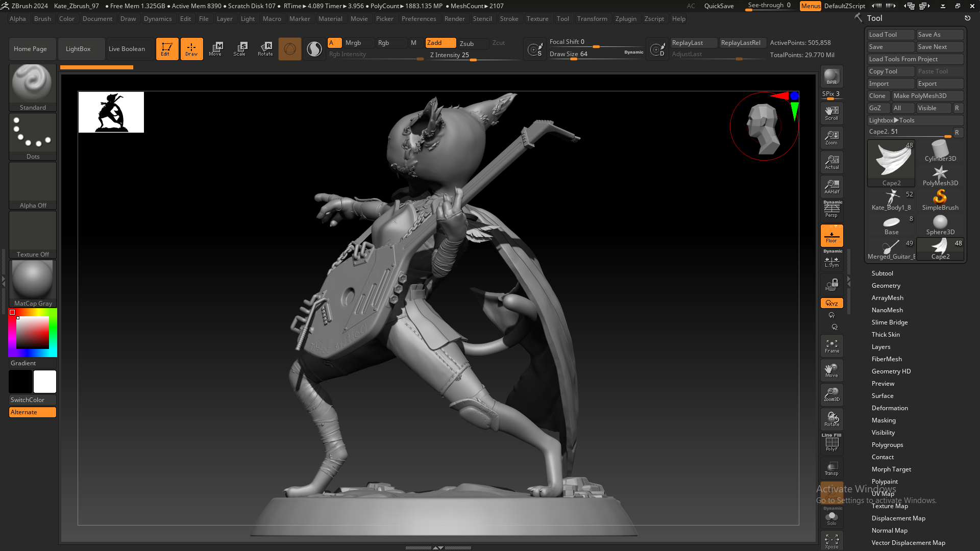This screenshot has width=980, height=551.
Task: Expand the Polygroups section
Action: (x=887, y=445)
